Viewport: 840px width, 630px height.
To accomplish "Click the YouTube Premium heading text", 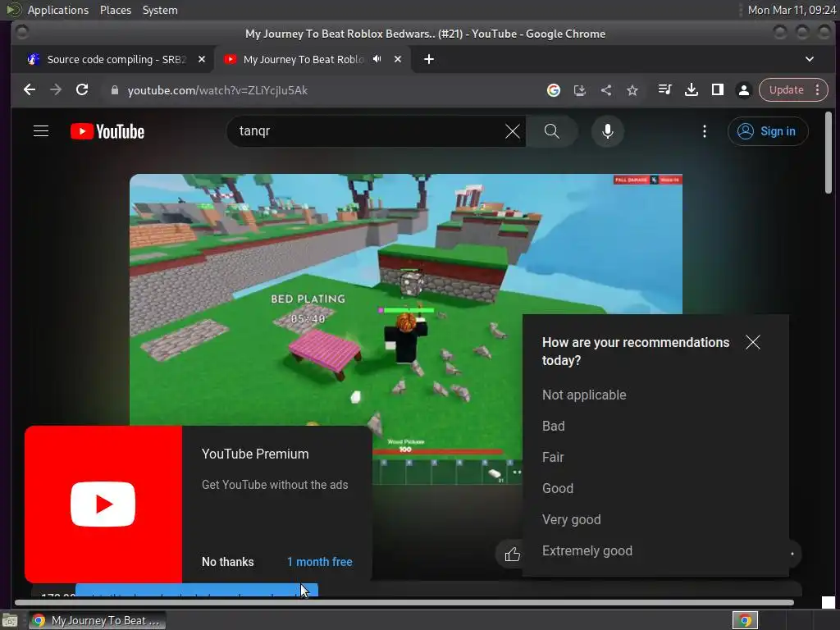I will 255,454.
